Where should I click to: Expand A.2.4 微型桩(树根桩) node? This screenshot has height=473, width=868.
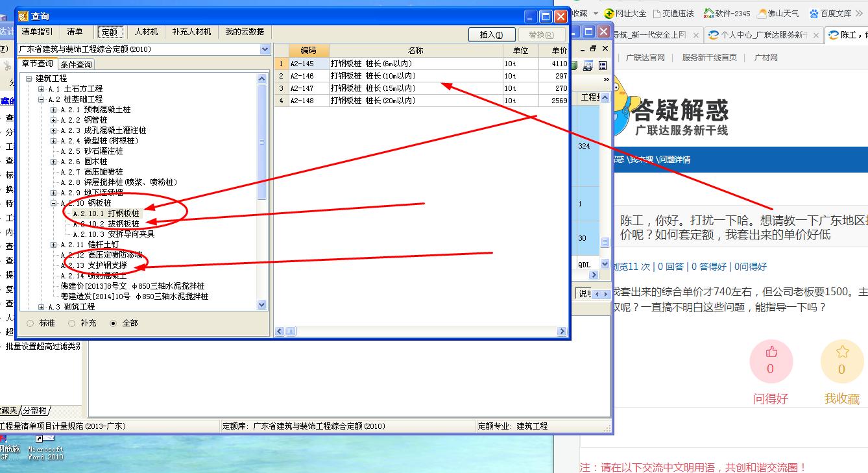click(54, 141)
